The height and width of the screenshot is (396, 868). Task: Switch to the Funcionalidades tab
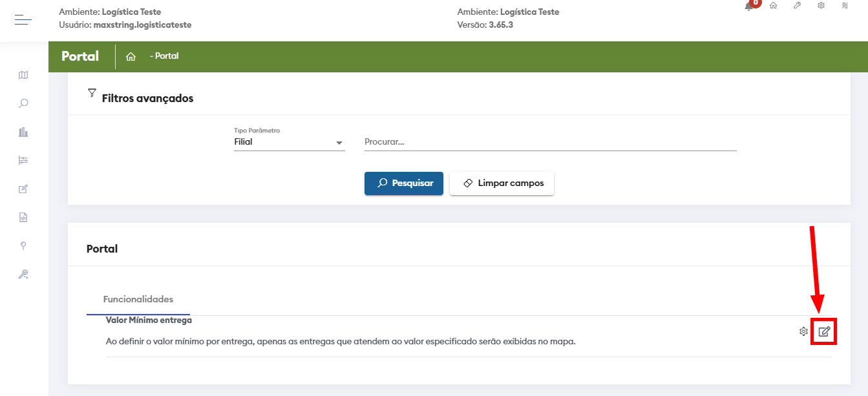(x=138, y=300)
